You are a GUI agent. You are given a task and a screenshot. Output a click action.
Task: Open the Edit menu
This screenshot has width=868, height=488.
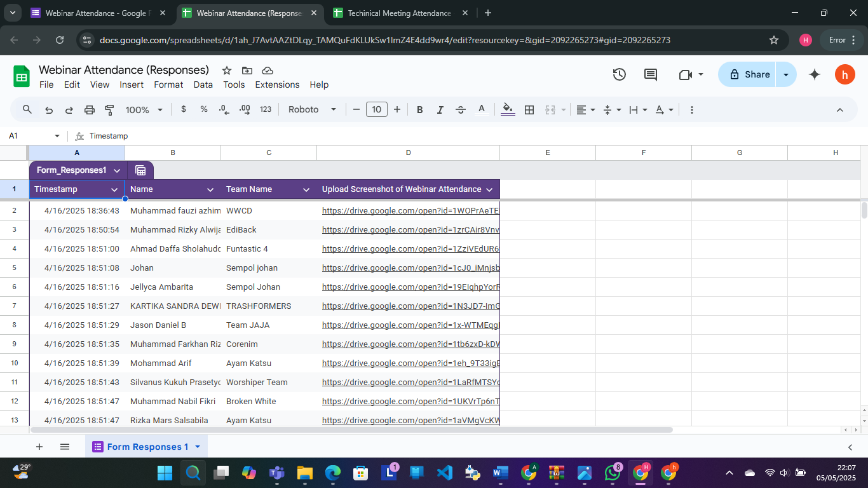[72, 85]
